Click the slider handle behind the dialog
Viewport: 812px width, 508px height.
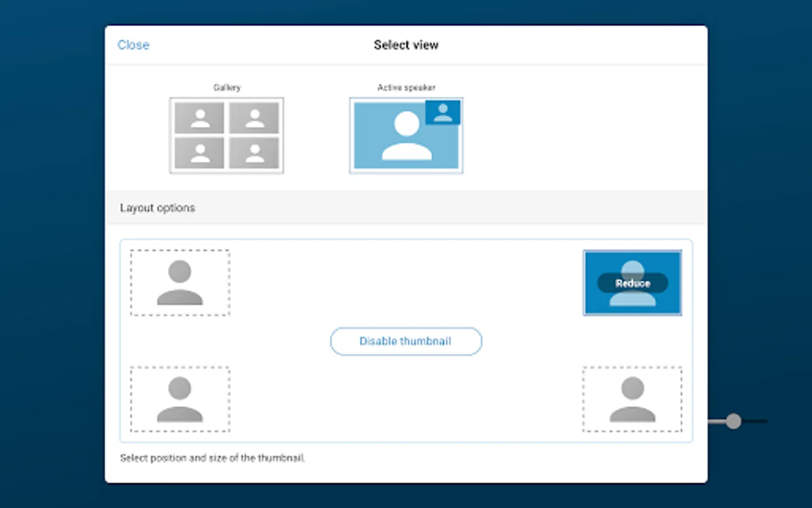[x=734, y=421]
